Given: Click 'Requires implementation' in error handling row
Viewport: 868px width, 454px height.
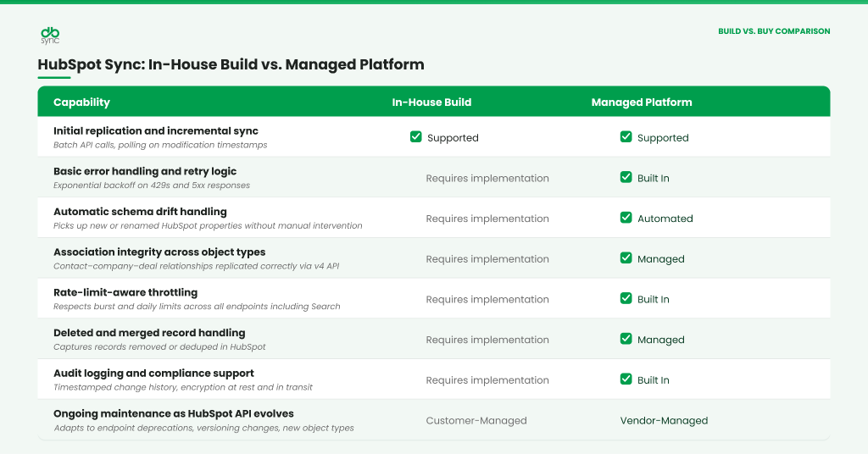Looking at the screenshot, I should [x=487, y=178].
